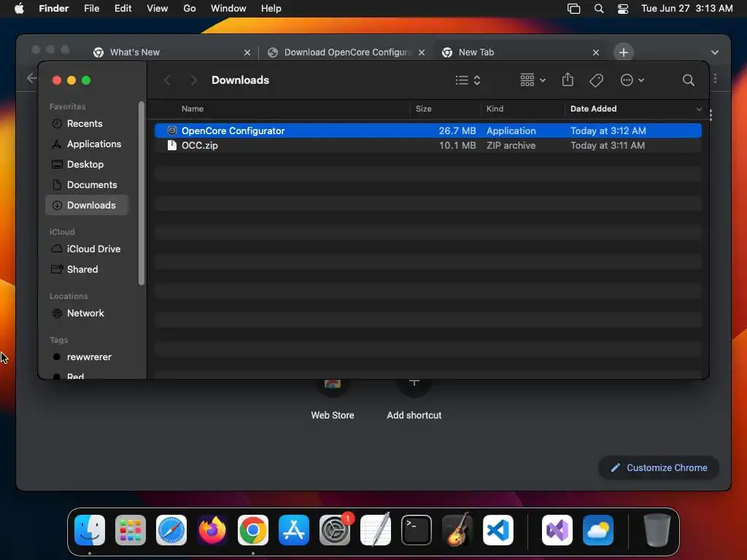Open Spotlight search in menu bar
Image resolution: width=747 pixels, height=560 pixels.
599,9
